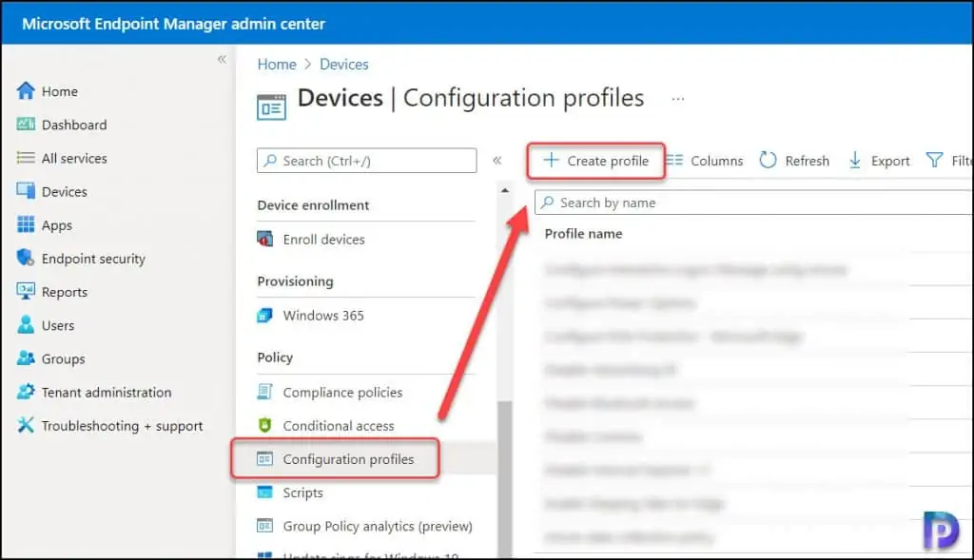This screenshot has width=974, height=560.
Task: Click Home breadcrumb link
Action: (x=277, y=65)
